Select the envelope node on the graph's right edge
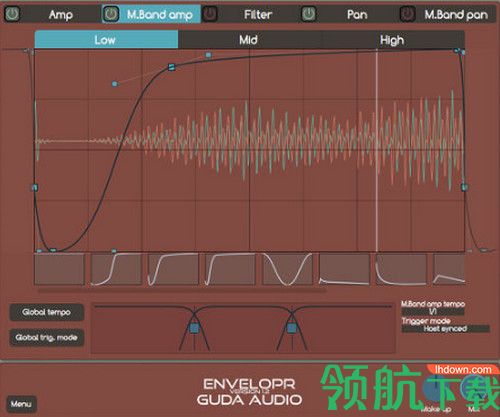500x417 pixels. coord(464,187)
